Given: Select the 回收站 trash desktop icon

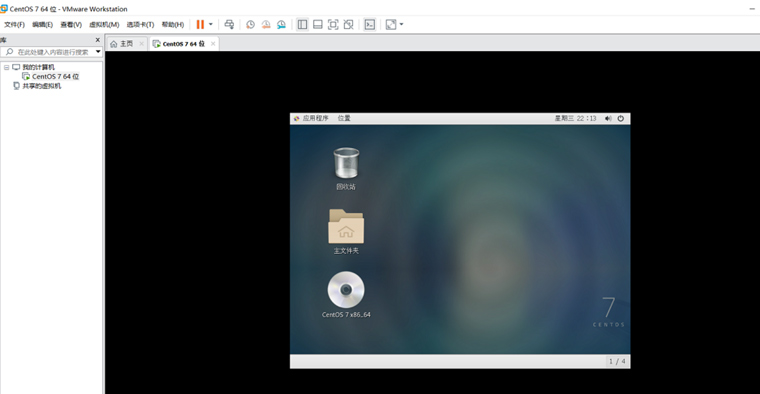Looking at the screenshot, I should [346, 169].
